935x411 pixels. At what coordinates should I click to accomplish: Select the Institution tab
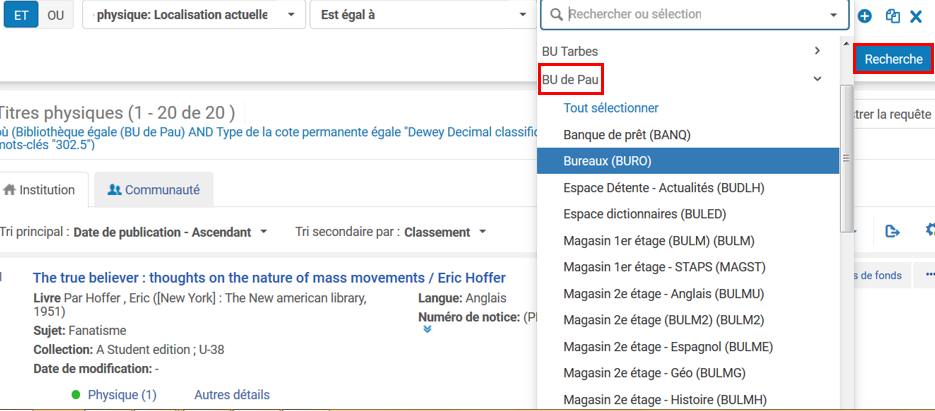click(x=40, y=189)
